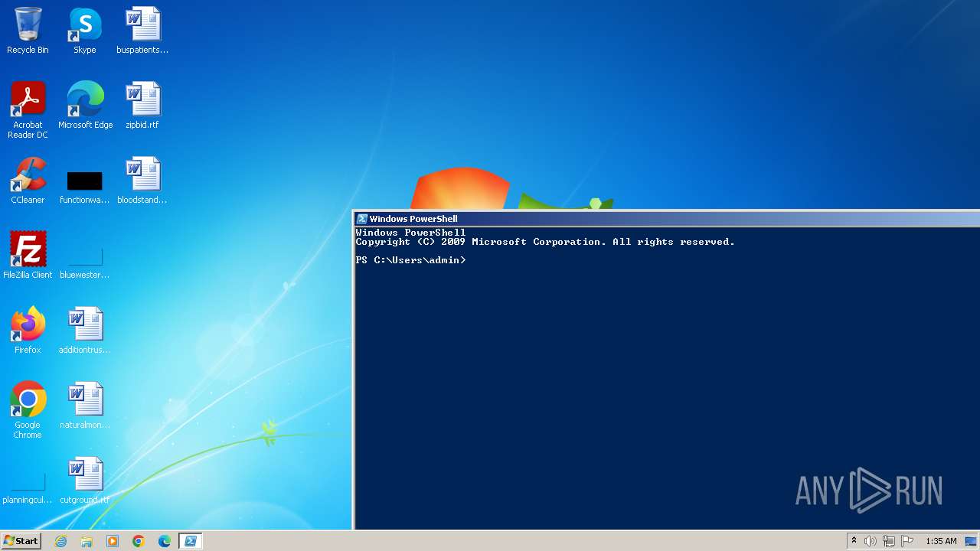
Task: Click the Show desktop button
Action: 972,541
